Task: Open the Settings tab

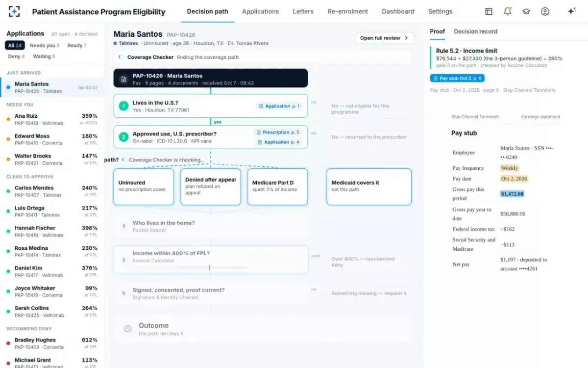Action: [x=440, y=11]
